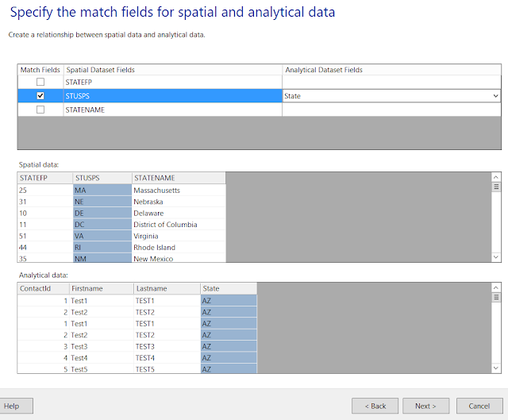The image size is (508, 420).
Task: Go Back to previous wizard step
Action: pos(375,406)
